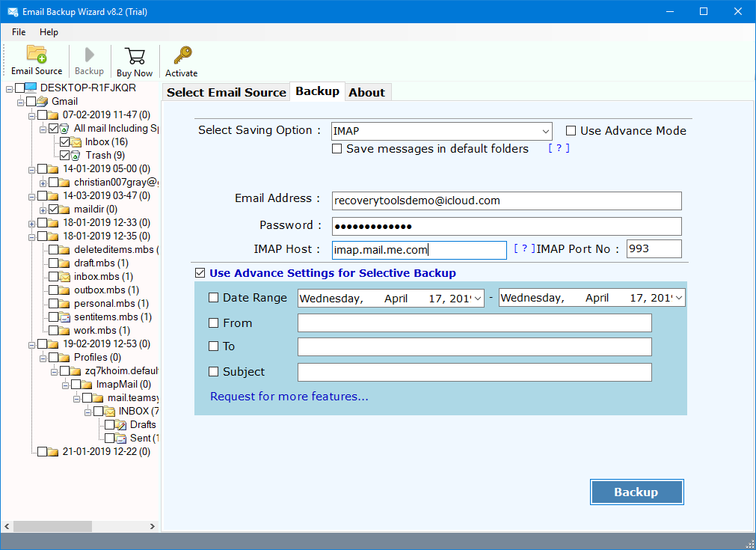Click the window resize grip icon

point(750,544)
